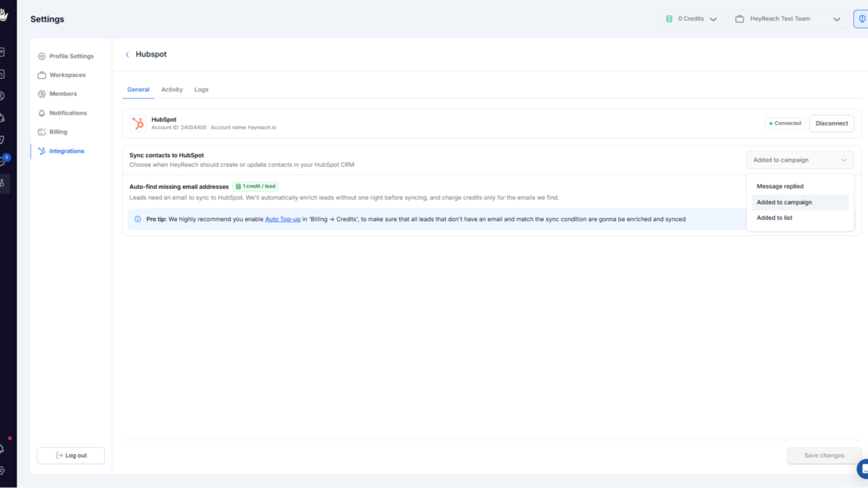Image resolution: width=868 pixels, height=488 pixels.
Task: Click the Settings page heading
Action: pos(47,19)
